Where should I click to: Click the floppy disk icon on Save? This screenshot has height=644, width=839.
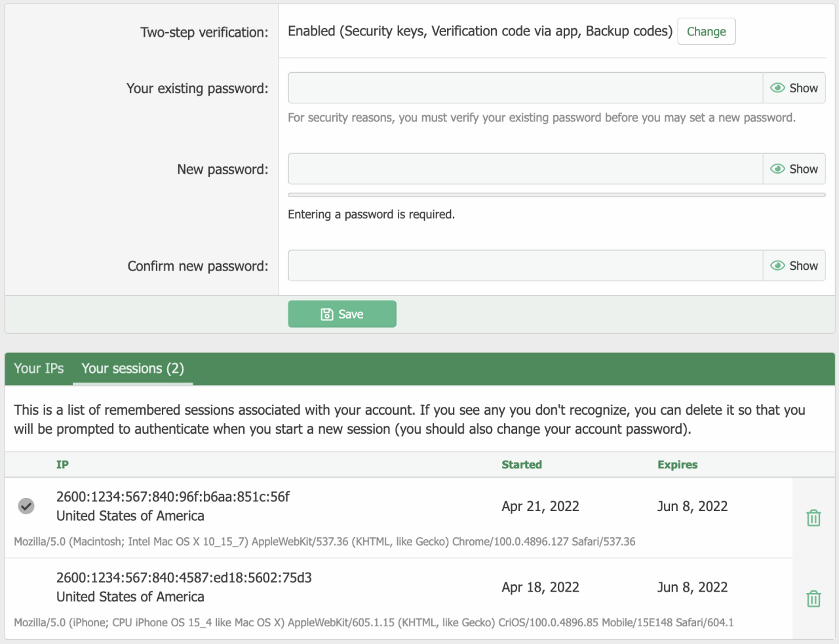327,314
